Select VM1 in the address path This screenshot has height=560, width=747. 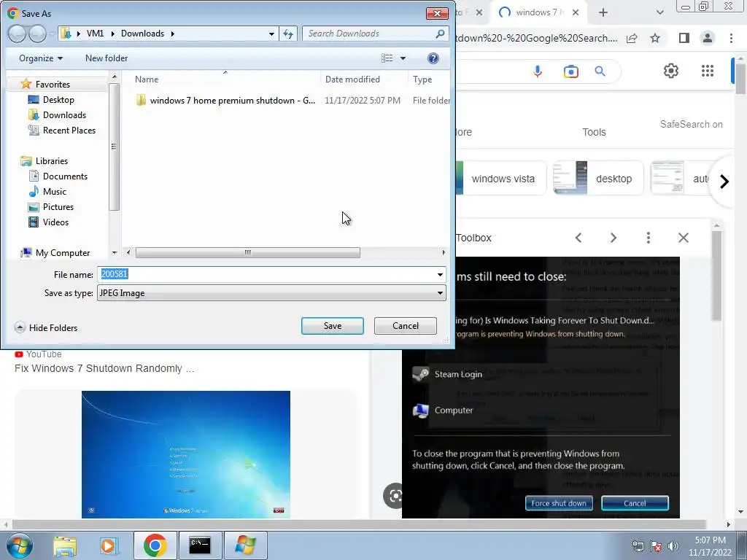click(96, 34)
